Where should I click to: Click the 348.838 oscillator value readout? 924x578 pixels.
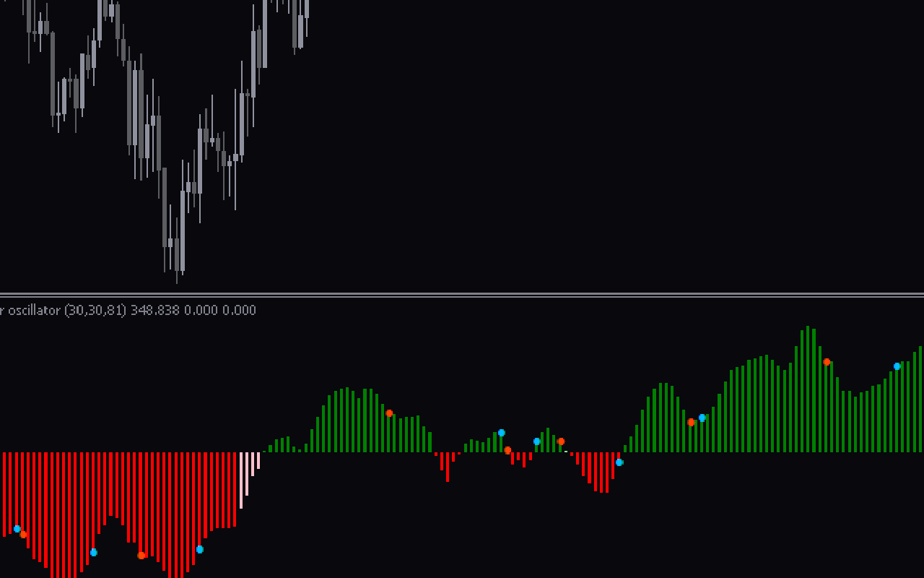(x=155, y=311)
